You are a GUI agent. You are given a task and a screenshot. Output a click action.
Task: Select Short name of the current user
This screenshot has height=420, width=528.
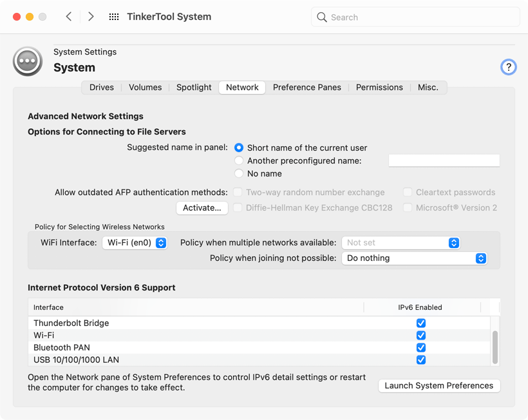click(x=239, y=148)
